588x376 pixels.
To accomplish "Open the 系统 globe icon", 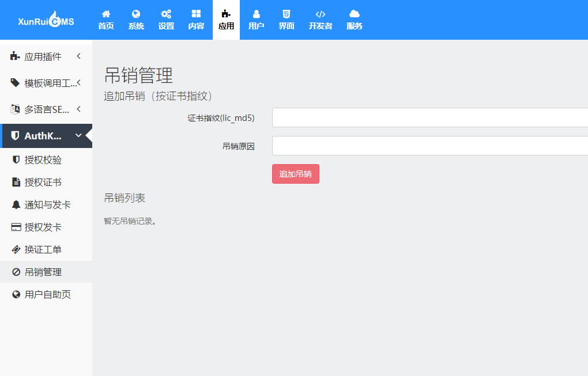I will pos(136,14).
